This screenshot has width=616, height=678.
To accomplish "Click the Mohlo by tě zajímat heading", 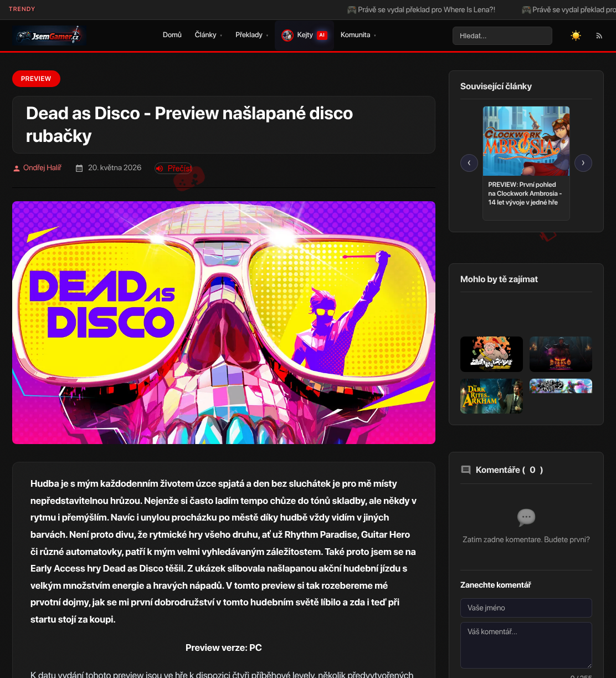I will click(499, 279).
